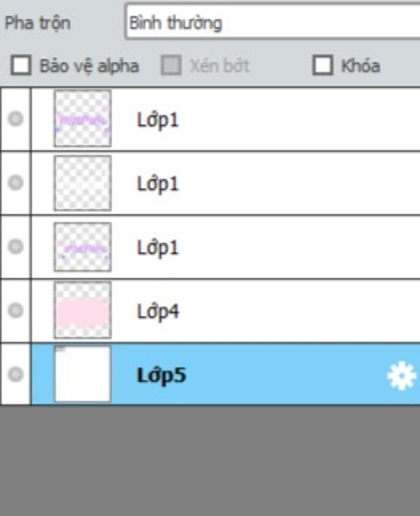Image resolution: width=420 pixels, height=516 pixels.
Task: Select the topmost Lớp1 layer name
Action: tap(158, 120)
